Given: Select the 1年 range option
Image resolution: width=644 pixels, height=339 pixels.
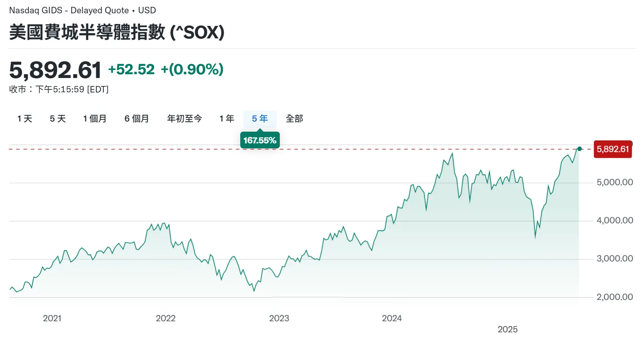Looking at the screenshot, I should click(x=226, y=118).
